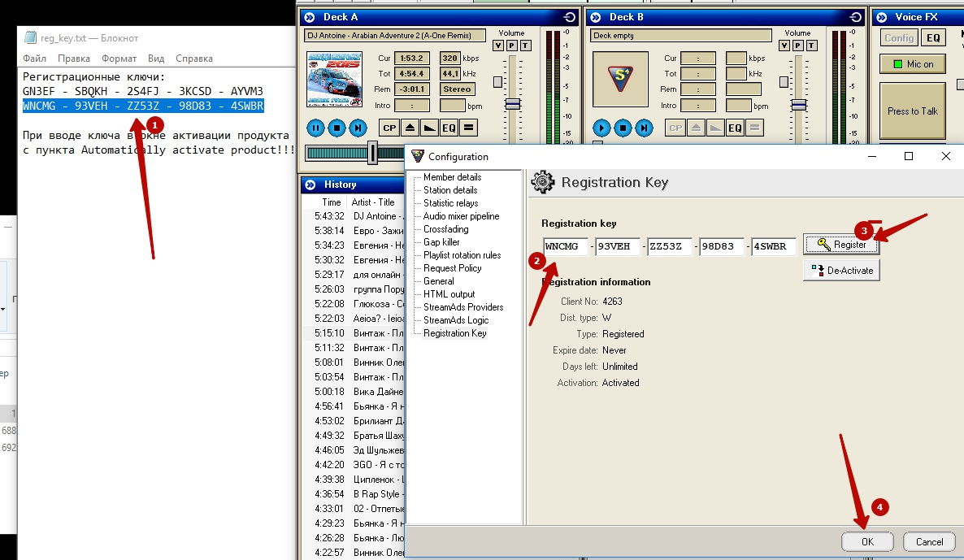This screenshot has width=964, height=560.
Task: Open the Вид menu in Notepad
Action: 156,59
